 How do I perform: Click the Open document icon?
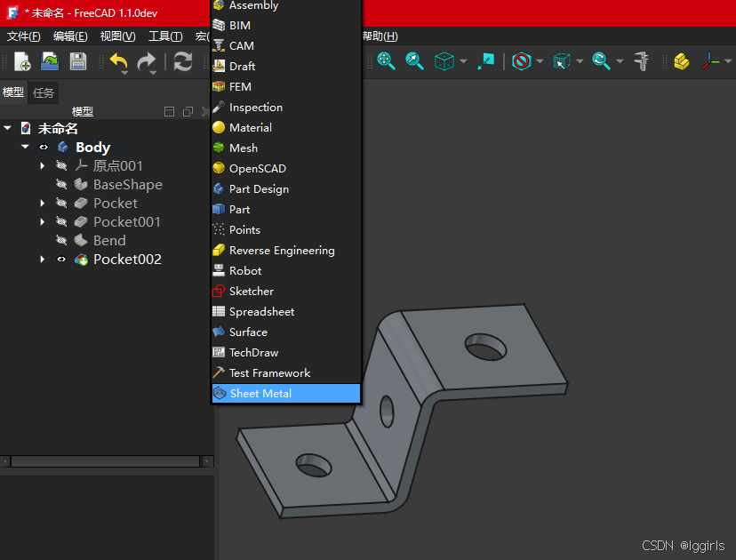click(50, 61)
